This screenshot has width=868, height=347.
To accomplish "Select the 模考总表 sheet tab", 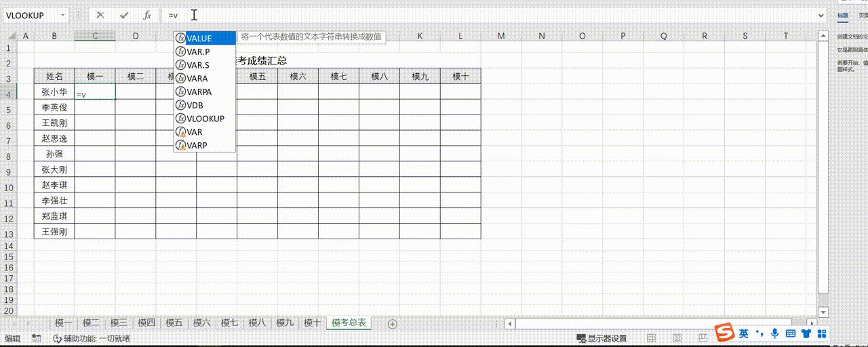I will (x=349, y=323).
